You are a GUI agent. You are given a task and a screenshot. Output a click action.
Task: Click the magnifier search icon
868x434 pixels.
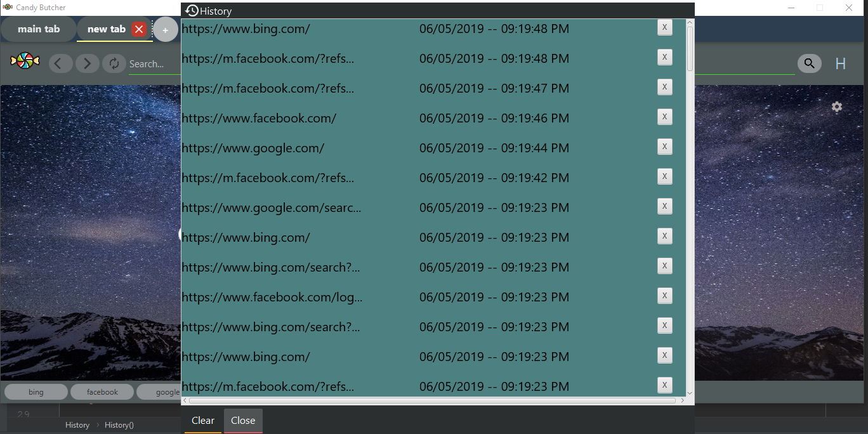(x=809, y=63)
